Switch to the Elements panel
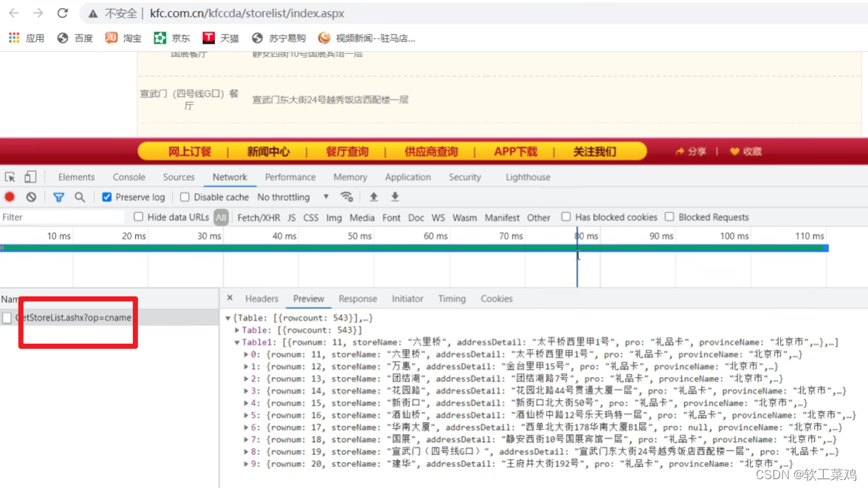This screenshot has height=488, width=868. pyautogui.click(x=76, y=177)
